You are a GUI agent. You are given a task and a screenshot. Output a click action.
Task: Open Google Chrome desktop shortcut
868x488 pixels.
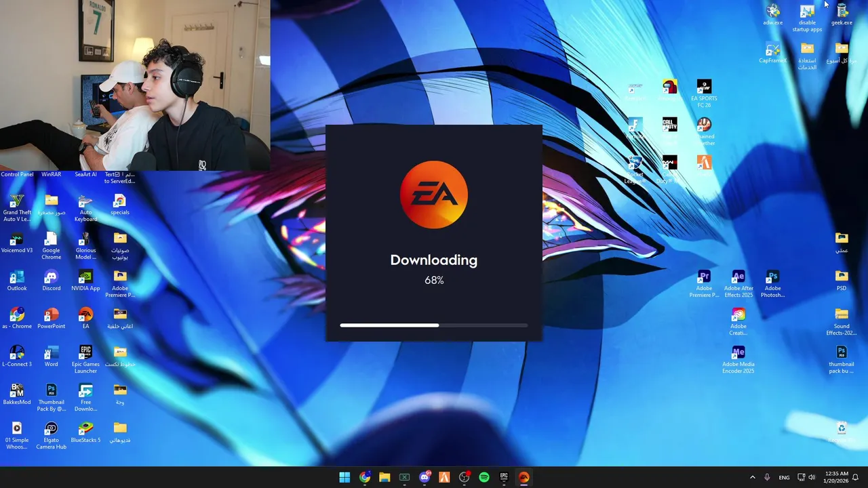52,245
